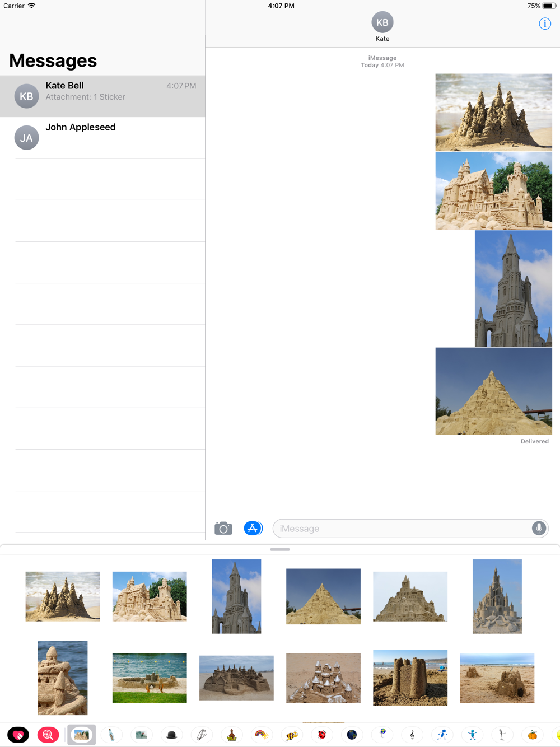Screen dimensions: 560x747
Task: Open the blue running figure sticker pack
Action: 442,735
